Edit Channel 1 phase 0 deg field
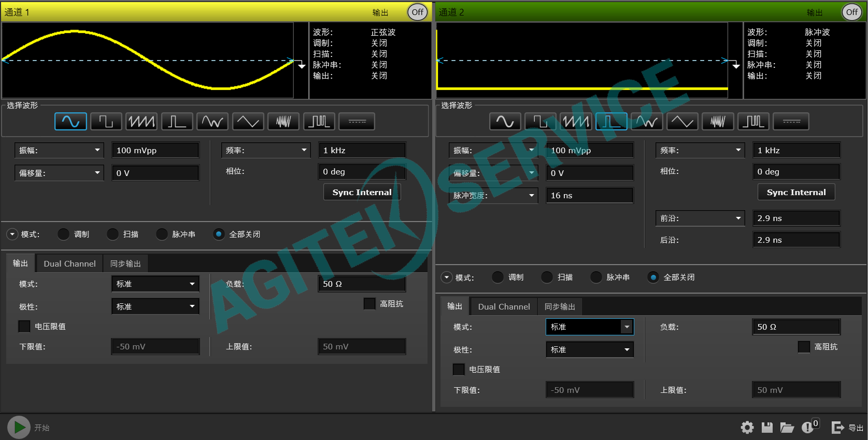The width and height of the screenshot is (868, 440). 362,171
